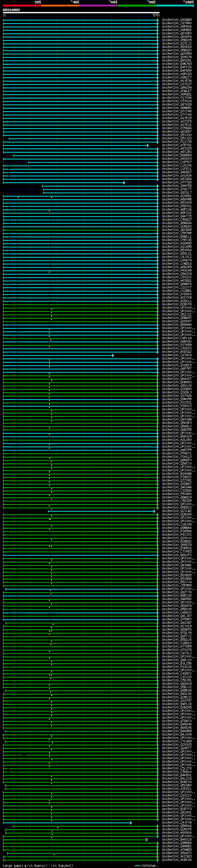Select label UniRef100_B2B0T8
197x868 pixels.
pyautogui.click(x=177, y=304)
